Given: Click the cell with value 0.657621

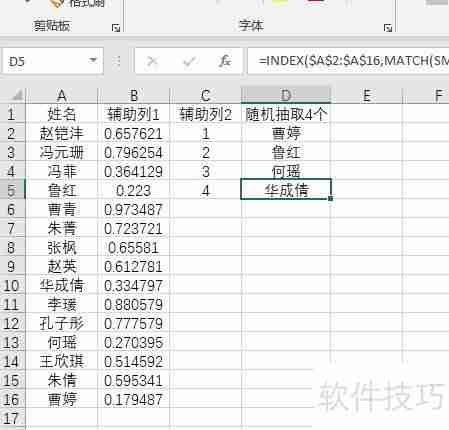Looking at the screenshot, I should click(x=134, y=134).
